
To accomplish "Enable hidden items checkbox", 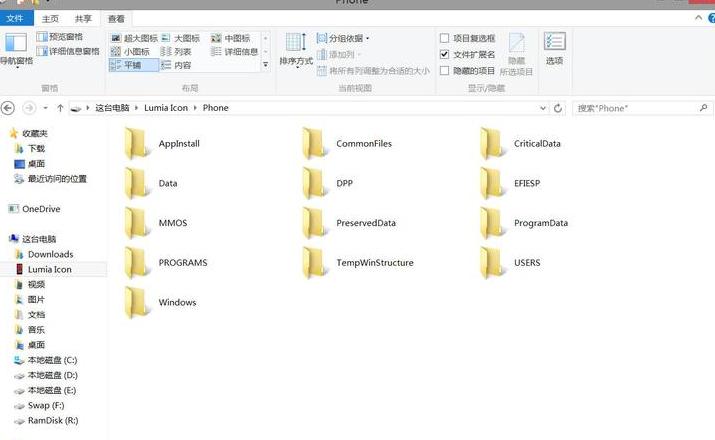I will pyautogui.click(x=467, y=71).
